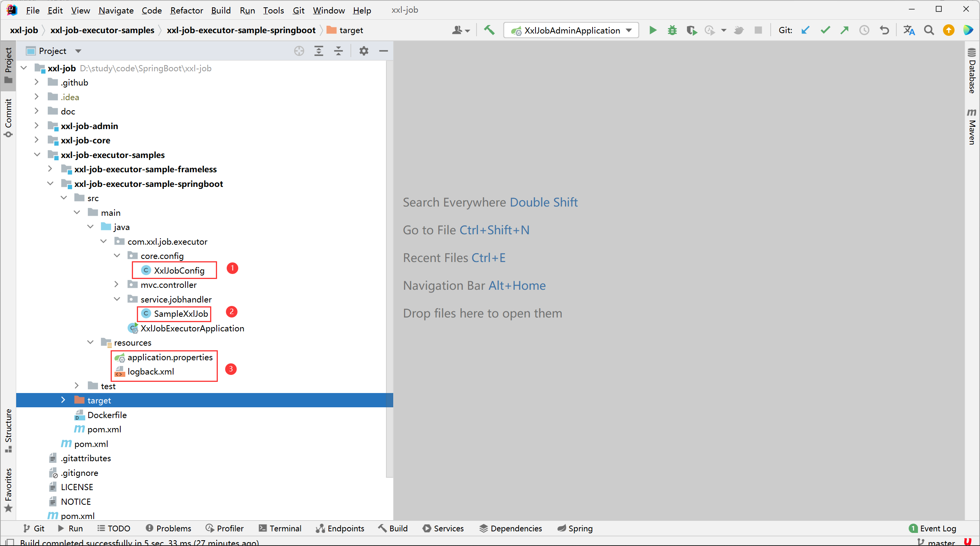Show Git history clock icon
Viewport: 980px width, 546px height.
pyautogui.click(x=864, y=30)
